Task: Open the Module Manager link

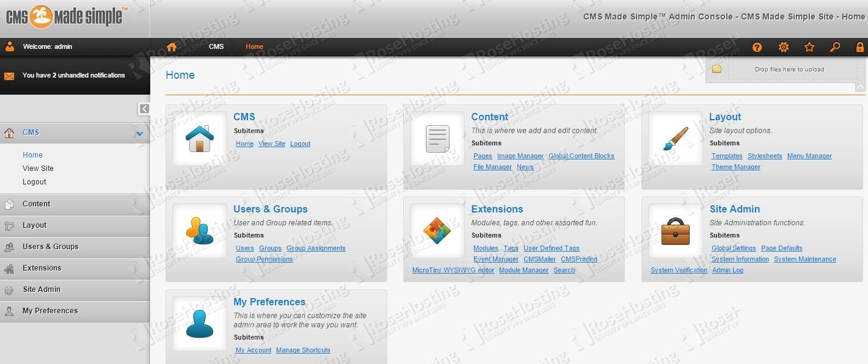Action: 523,271
